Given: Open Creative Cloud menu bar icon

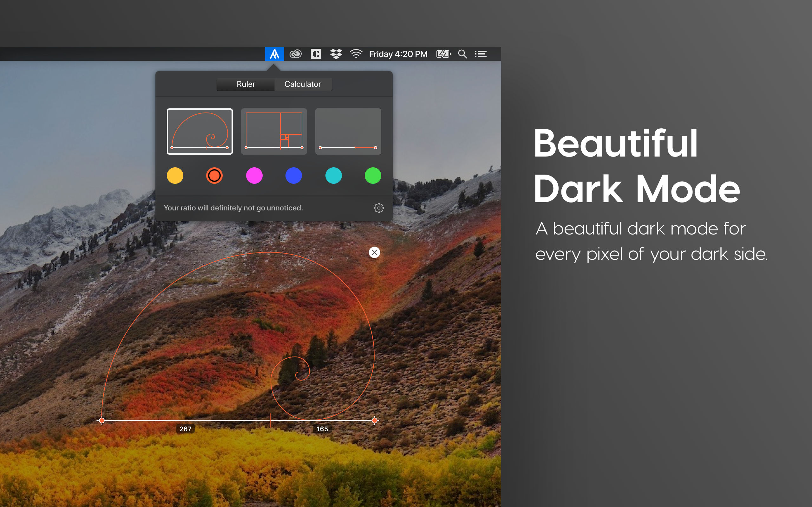Looking at the screenshot, I should (x=295, y=54).
